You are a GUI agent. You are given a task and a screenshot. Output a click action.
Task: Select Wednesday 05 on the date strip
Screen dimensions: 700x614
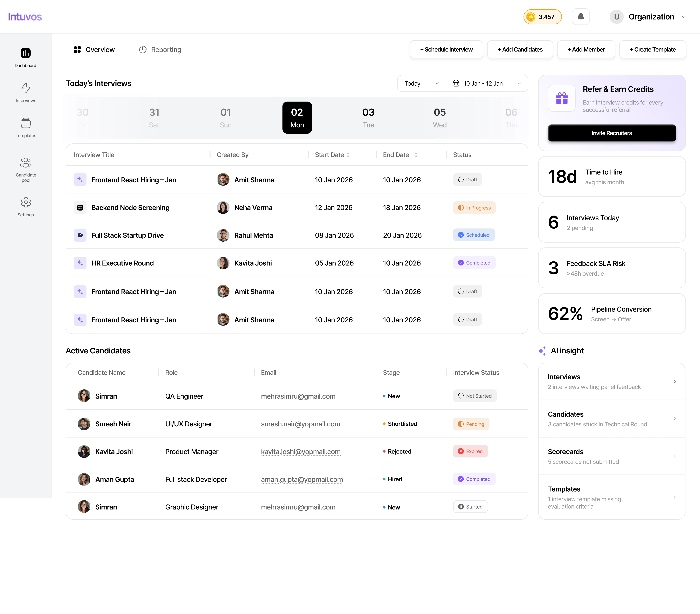coord(439,117)
